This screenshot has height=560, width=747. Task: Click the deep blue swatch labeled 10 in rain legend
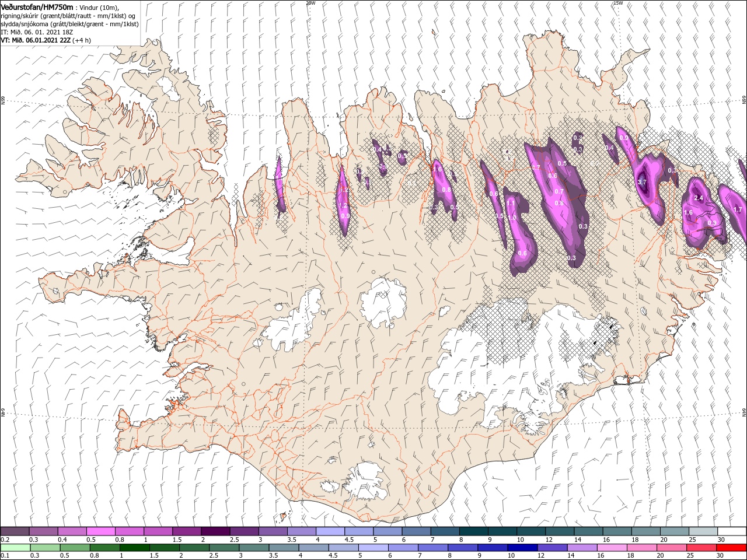[x=522, y=548]
